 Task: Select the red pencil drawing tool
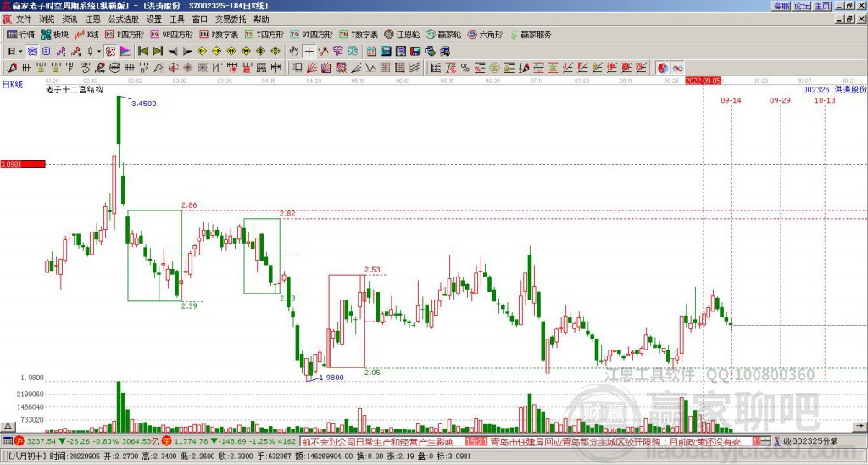click(x=12, y=68)
